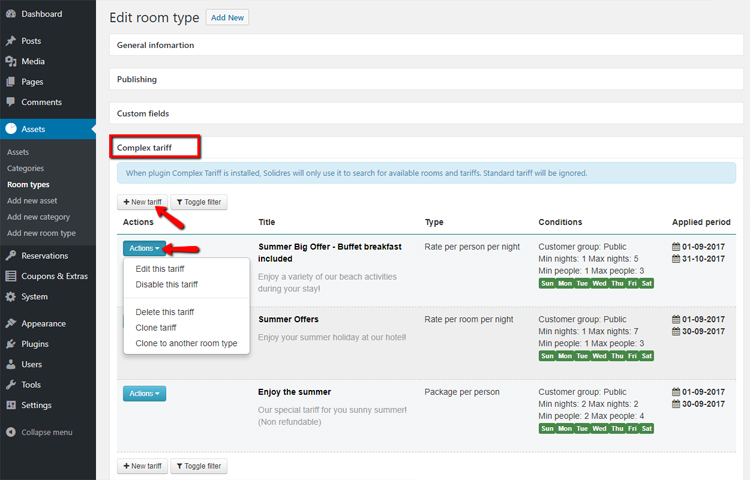The height and width of the screenshot is (480, 750).
Task: Toggle filter button below tariff table
Action: (x=198, y=466)
